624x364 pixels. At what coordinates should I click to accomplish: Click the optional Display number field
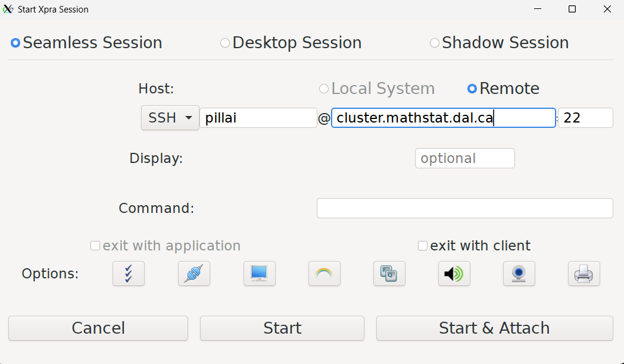click(464, 158)
